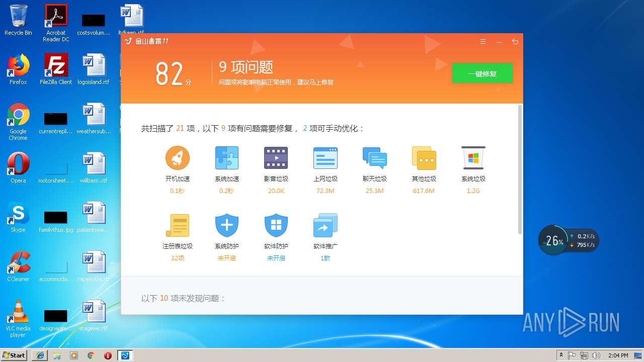
Task: Select the 影音垃圾 film icon
Action: click(276, 158)
